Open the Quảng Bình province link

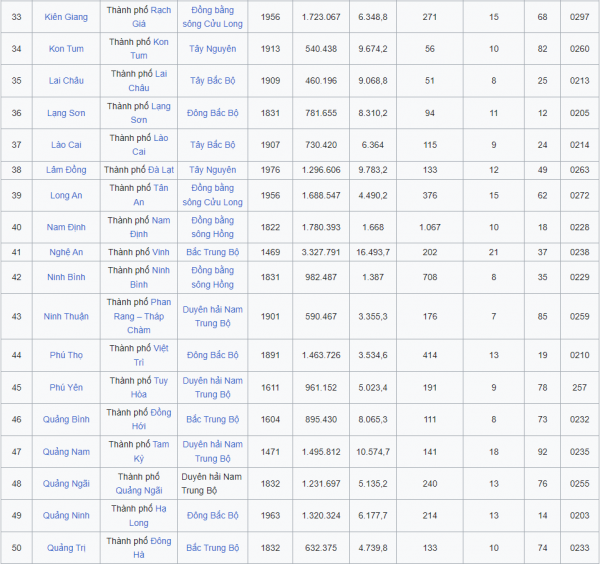tap(66, 419)
